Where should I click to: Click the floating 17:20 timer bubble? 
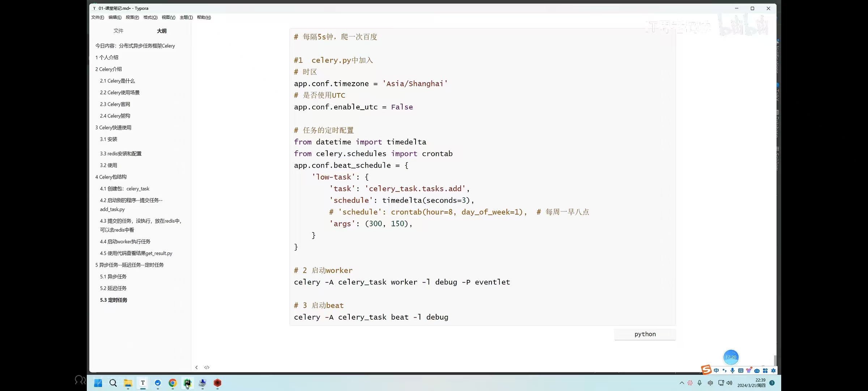point(731,357)
